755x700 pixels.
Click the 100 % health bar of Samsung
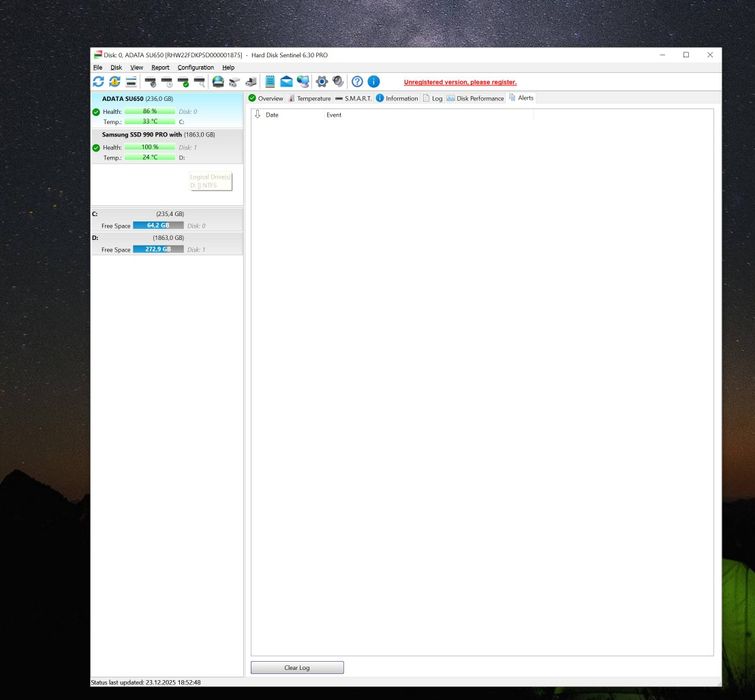click(x=150, y=147)
